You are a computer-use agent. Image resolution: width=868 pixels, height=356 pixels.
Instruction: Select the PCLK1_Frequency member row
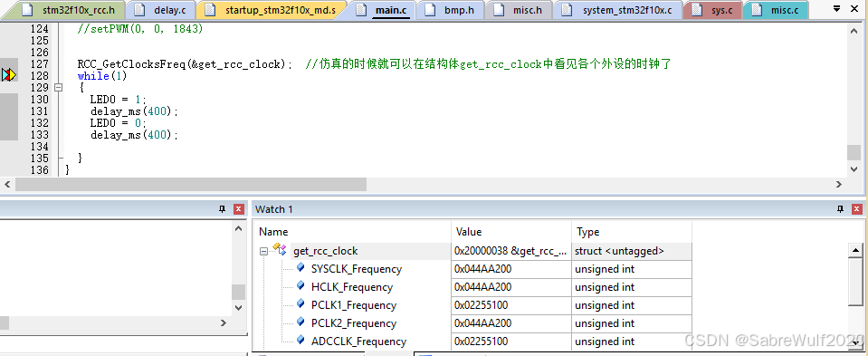(x=354, y=305)
